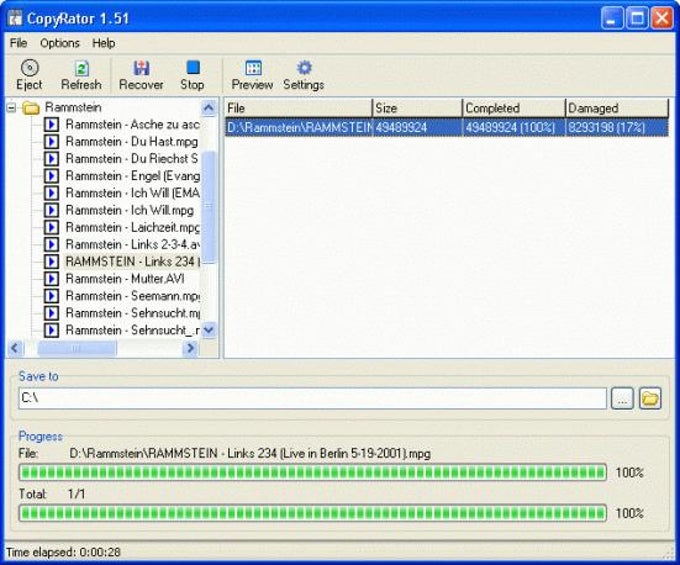Click video icon of Ich Will.mpg
Viewport: 680px width, 565px height.
51,210
